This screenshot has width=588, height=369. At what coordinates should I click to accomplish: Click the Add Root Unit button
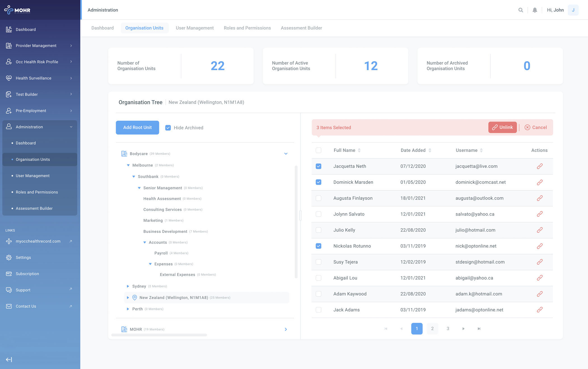[137, 127]
